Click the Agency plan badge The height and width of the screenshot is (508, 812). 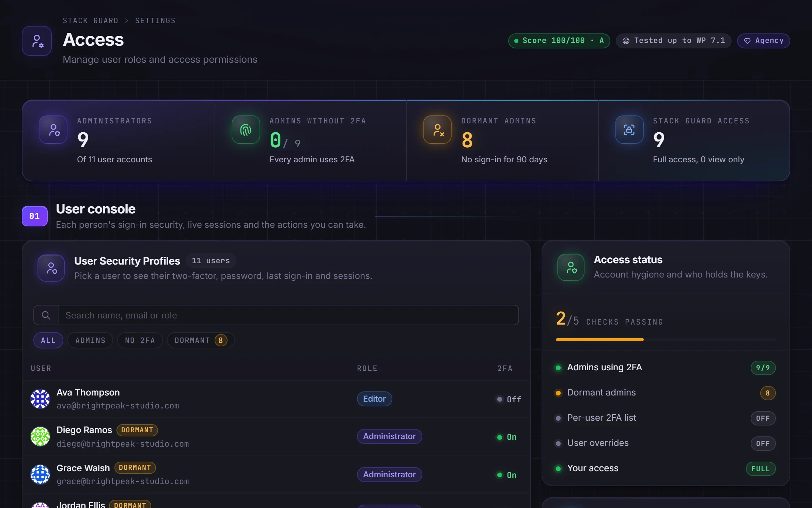[764, 41]
